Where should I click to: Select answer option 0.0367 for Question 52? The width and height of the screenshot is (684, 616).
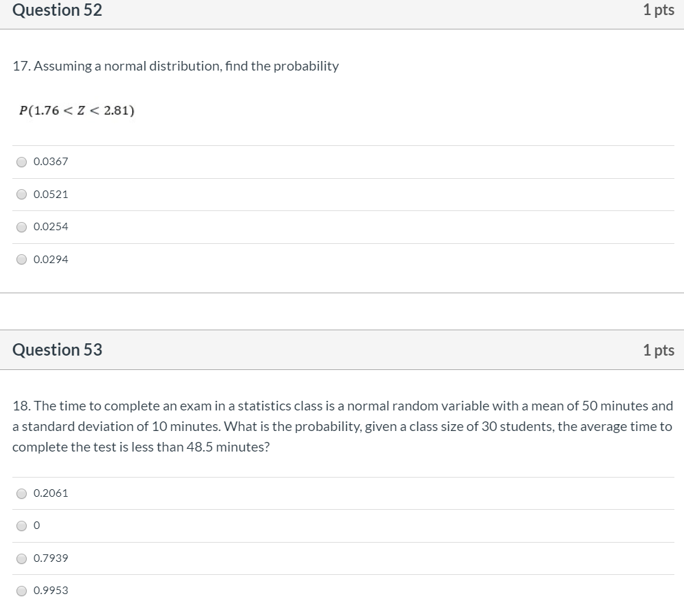coord(21,162)
